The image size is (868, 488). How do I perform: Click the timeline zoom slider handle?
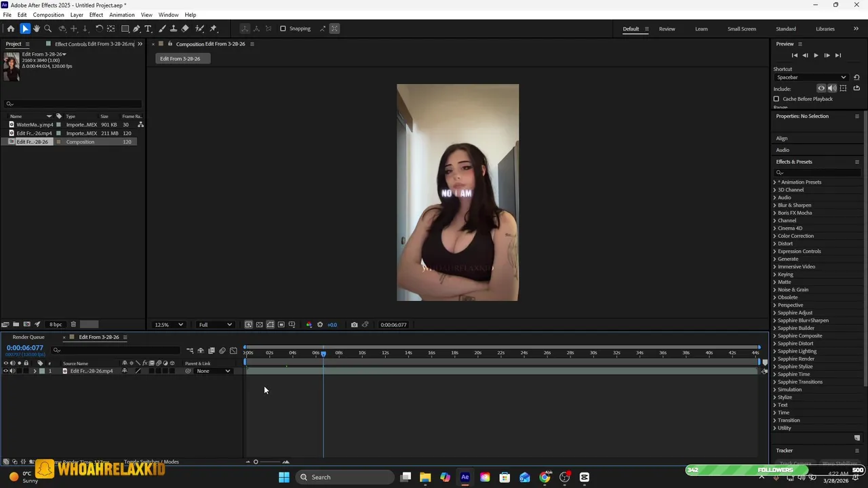pos(256,462)
